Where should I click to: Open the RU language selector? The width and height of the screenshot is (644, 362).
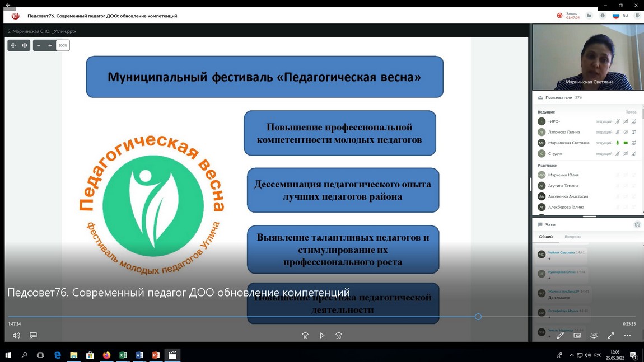(620, 16)
